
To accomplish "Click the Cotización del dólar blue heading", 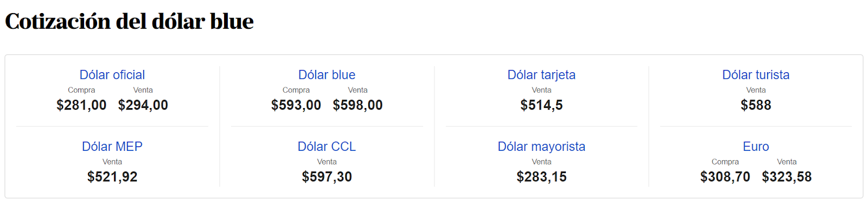I will pos(129,22).
